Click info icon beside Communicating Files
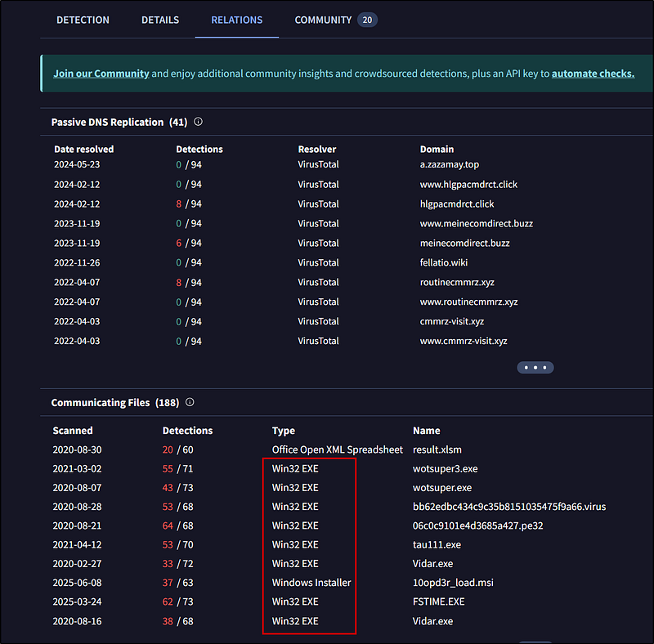The height and width of the screenshot is (644, 654). coord(190,402)
